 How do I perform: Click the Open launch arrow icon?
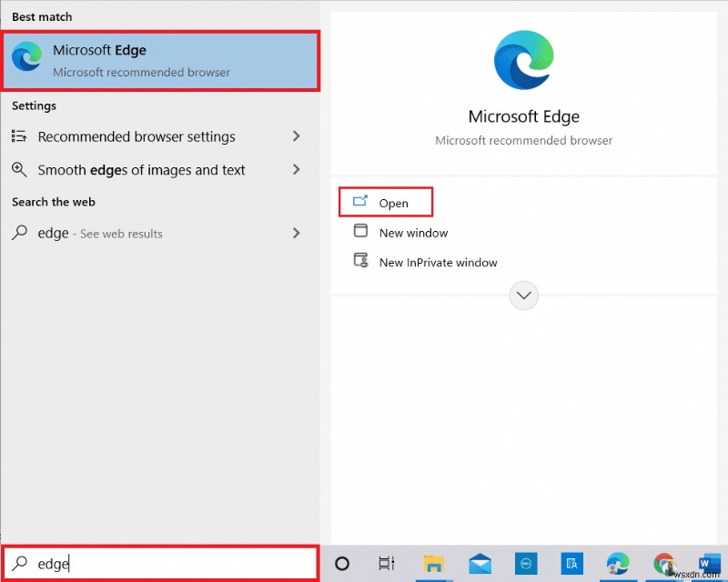coord(360,200)
